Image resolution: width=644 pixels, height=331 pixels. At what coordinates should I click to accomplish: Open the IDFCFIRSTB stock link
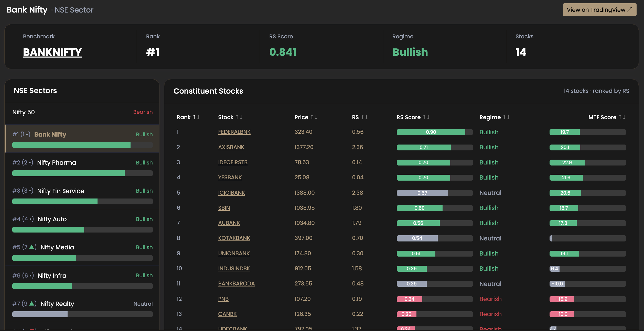[x=233, y=162]
